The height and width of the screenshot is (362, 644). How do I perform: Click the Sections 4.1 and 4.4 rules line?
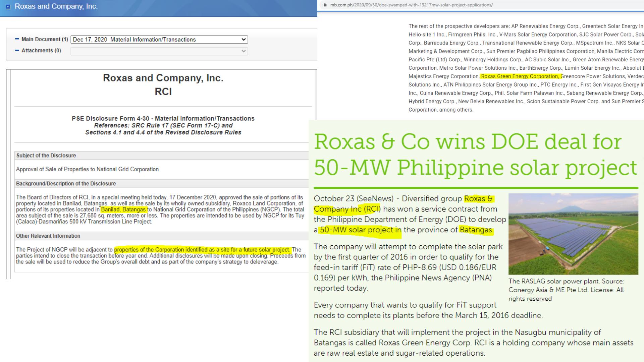(x=163, y=132)
